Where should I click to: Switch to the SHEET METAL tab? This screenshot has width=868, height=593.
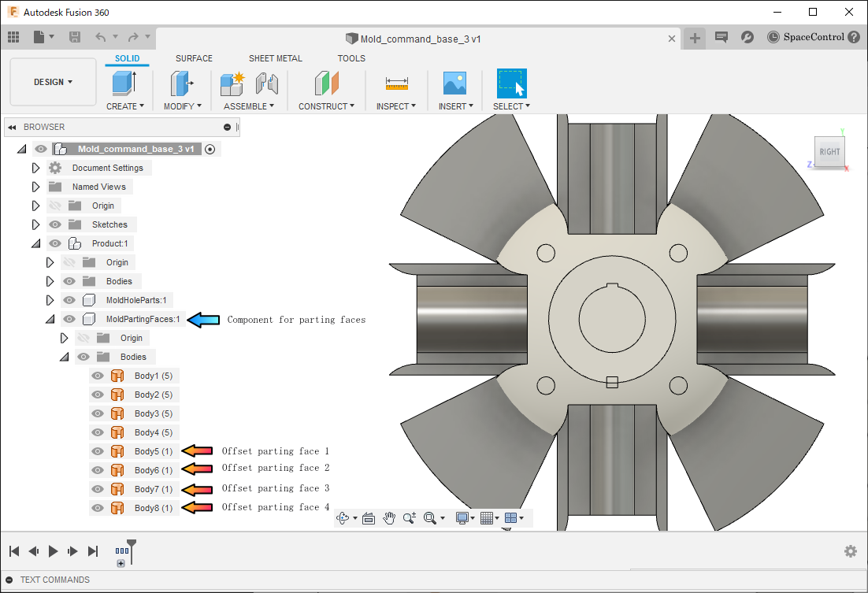(x=275, y=58)
